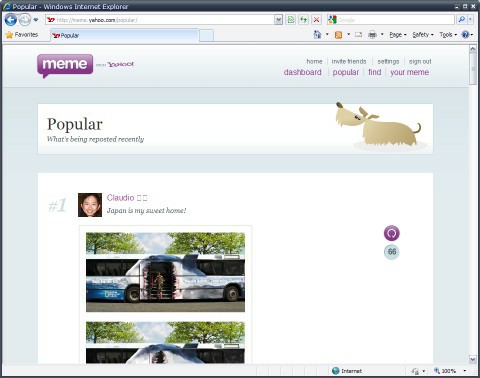Click the search magnifier icon
480x378 pixels.
pyautogui.click(x=462, y=20)
